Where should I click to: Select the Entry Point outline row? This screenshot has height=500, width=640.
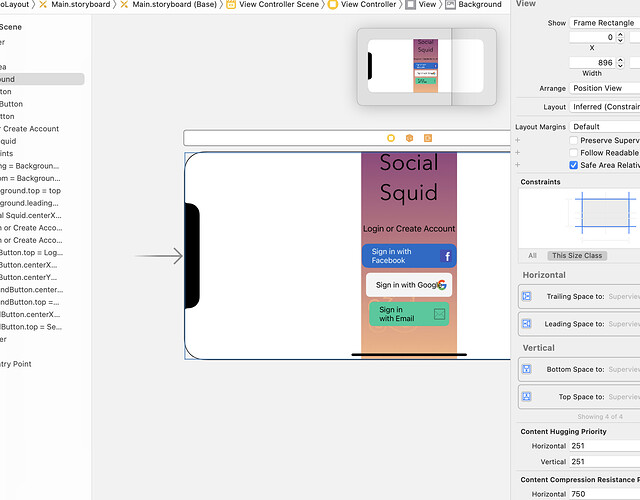[42, 364]
